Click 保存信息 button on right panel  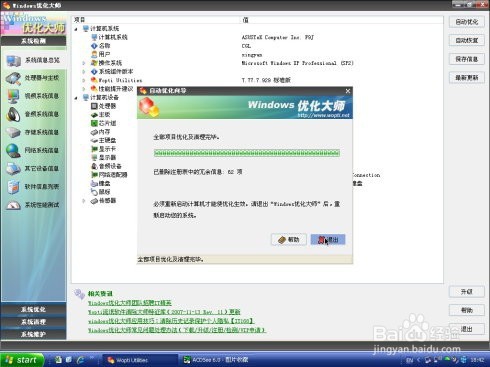click(467, 59)
